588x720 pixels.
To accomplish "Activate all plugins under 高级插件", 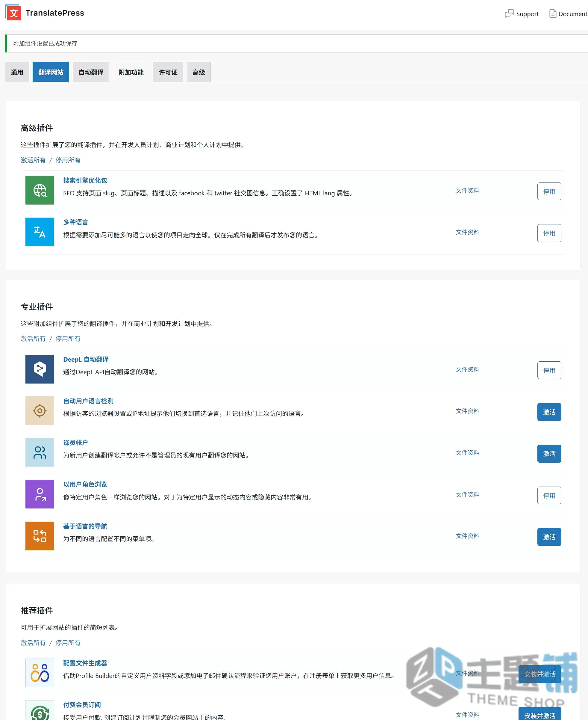I will pyautogui.click(x=33, y=160).
